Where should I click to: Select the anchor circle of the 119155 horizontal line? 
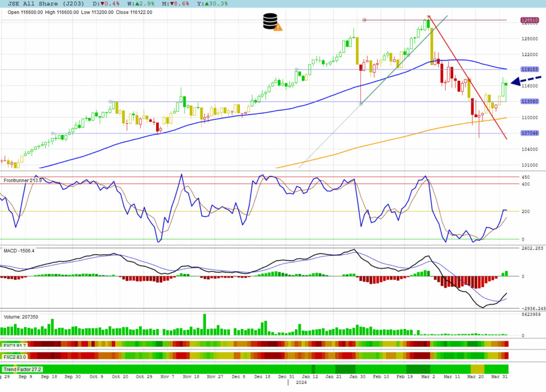pyautogui.click(x=296, y=69)
